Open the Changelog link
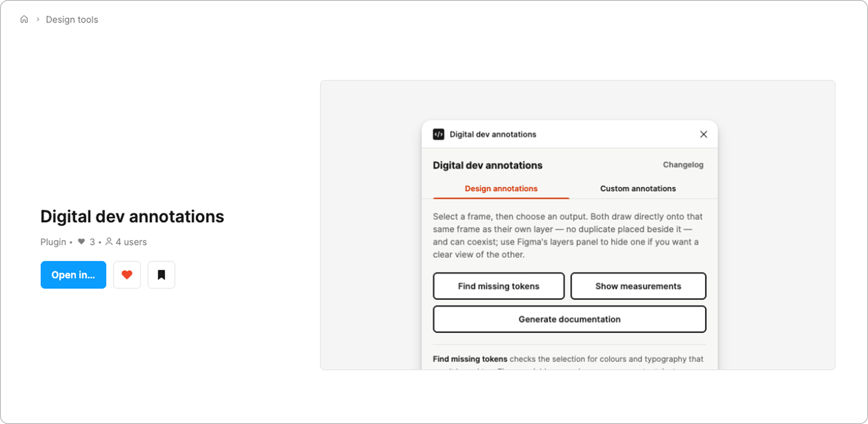868x424 pixels. (x=683, y=165)
